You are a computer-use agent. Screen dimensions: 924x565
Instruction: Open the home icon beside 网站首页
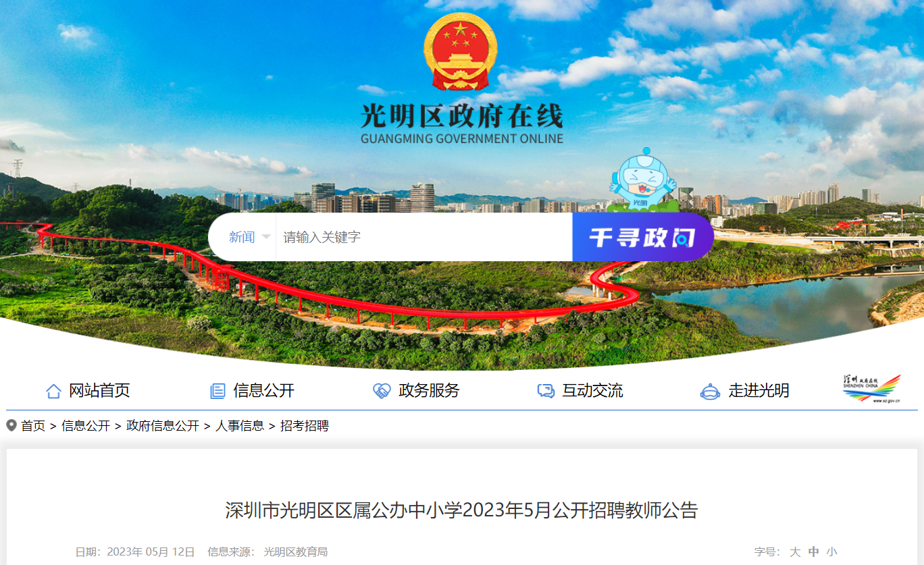click(x=53, y=391)
